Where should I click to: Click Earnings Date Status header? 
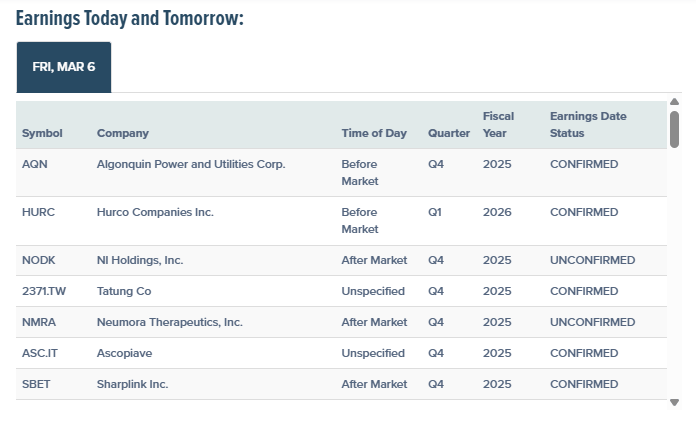588,124
